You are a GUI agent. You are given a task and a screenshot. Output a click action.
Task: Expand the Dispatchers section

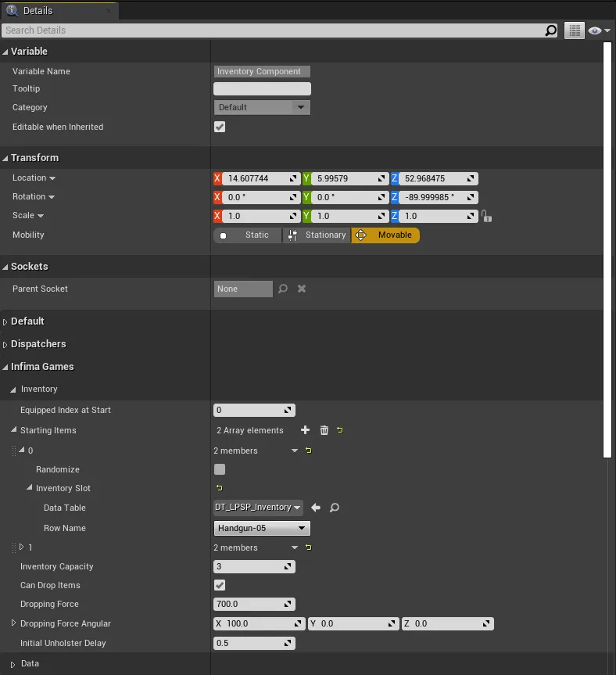coord(38,344)
